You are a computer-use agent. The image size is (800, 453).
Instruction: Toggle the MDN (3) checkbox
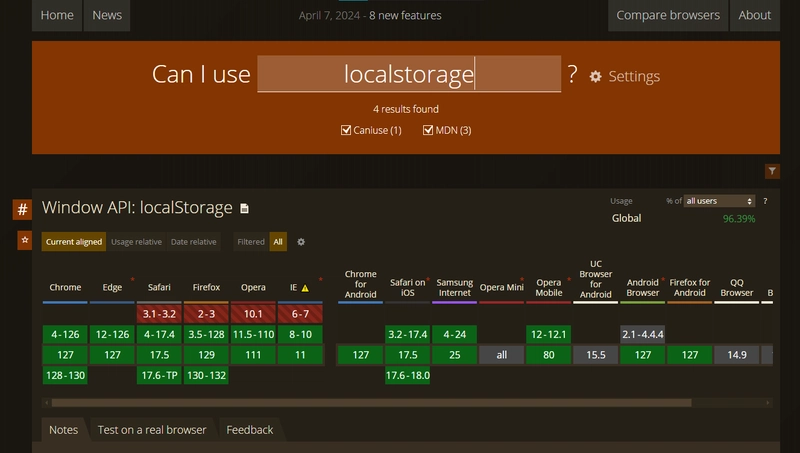coord(428,130)
